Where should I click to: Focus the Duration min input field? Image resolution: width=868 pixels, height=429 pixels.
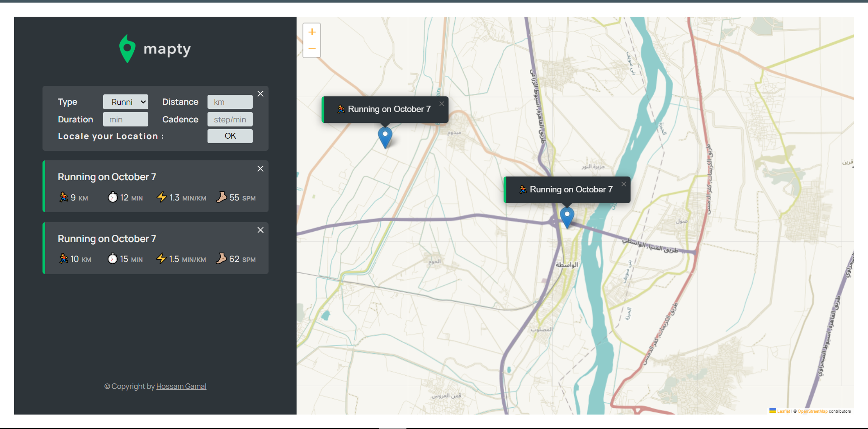point(126,120)
